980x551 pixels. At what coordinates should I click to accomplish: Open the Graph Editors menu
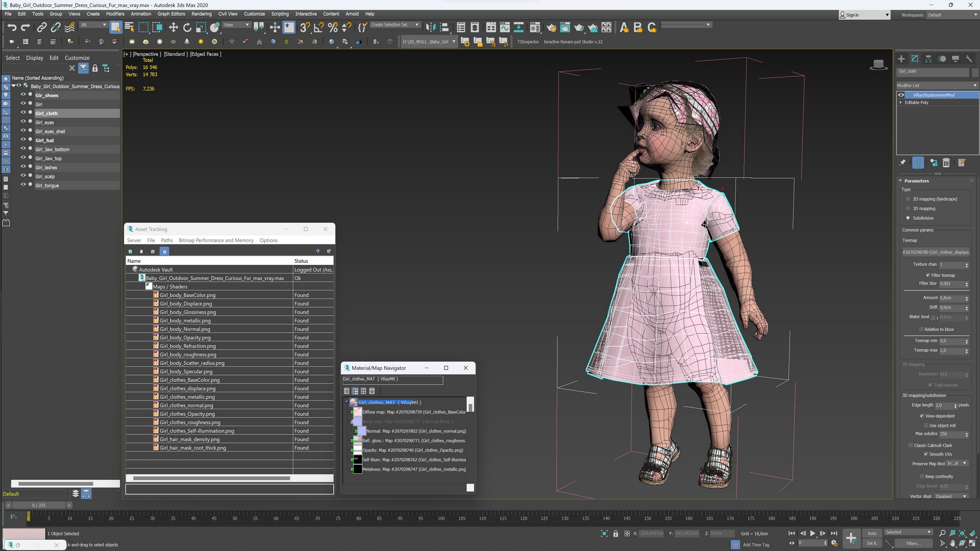(171, 14)
